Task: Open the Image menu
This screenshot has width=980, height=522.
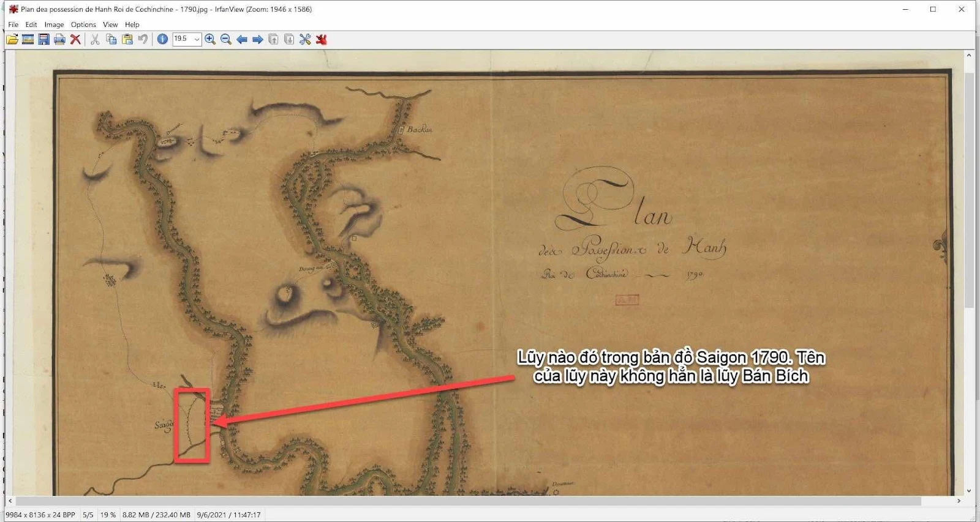Action: point(54,24)
